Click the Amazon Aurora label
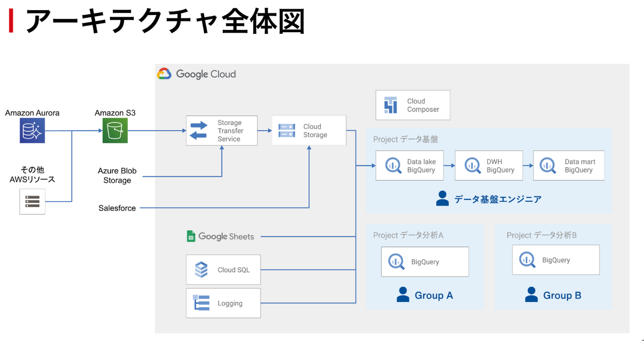This screenshot has width=644, height=341. coord(32,113)
